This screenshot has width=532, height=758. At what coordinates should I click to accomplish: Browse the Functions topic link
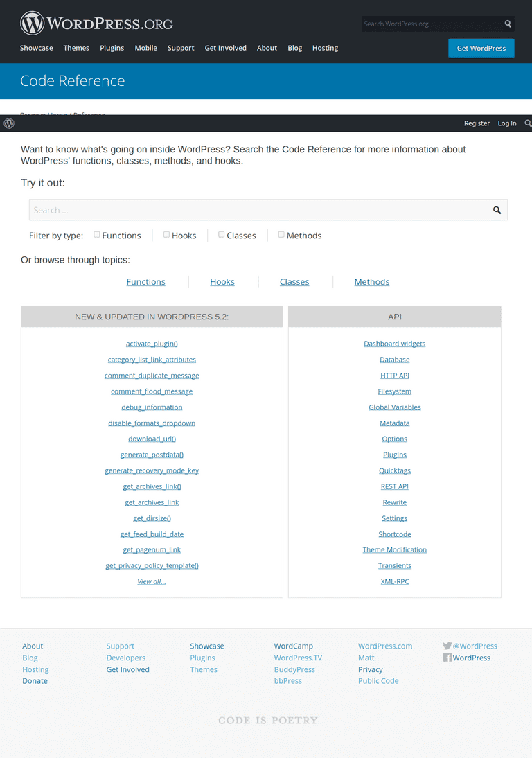click(146, 282)
